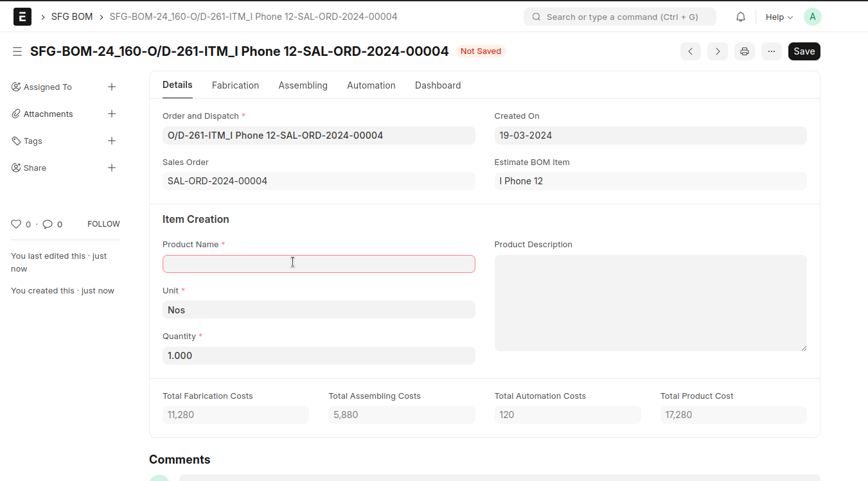The image size is (868, 481).
Task: Click the print icon
Action: [745, 51]
